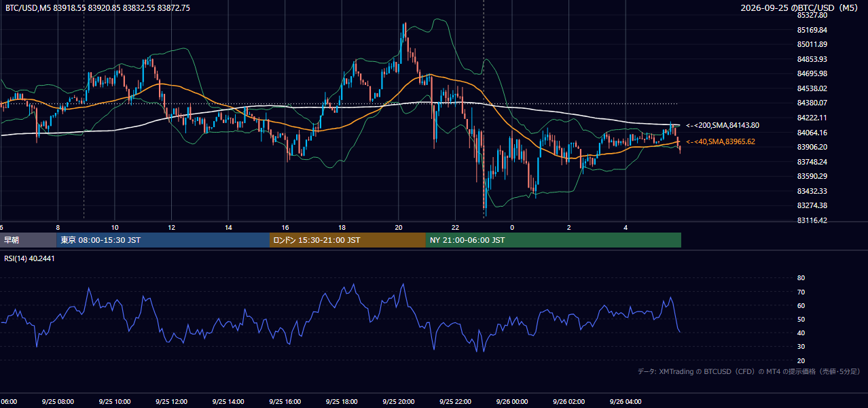Click hour 14 on the price chart time axis
Viewport: 868px width, 408px height.
[x=228, y=227]
